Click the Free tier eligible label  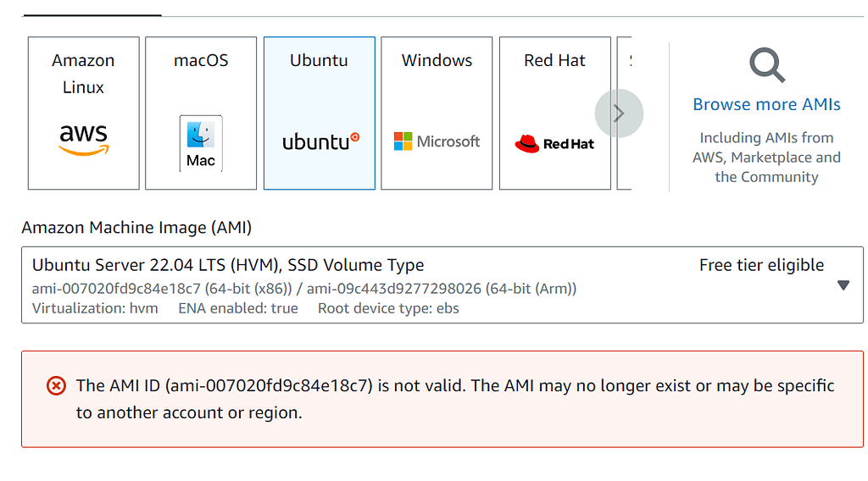(761, 265)
